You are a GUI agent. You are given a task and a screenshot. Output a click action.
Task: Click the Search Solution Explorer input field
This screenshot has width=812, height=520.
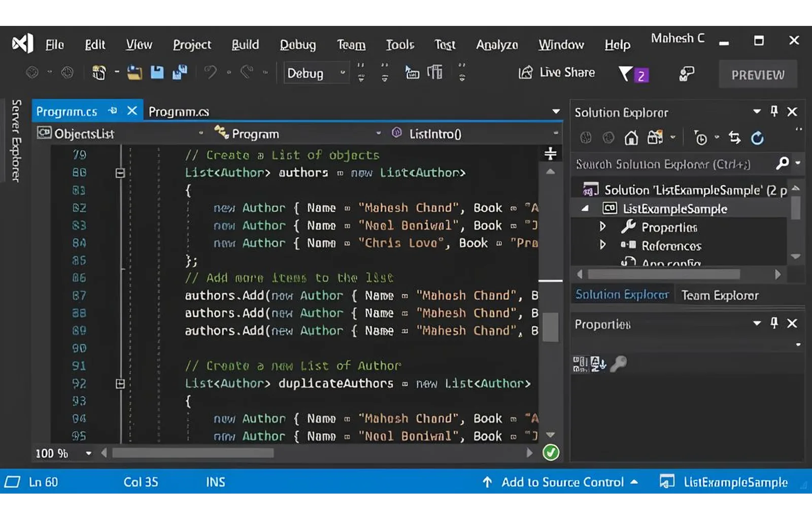[673, 164]
